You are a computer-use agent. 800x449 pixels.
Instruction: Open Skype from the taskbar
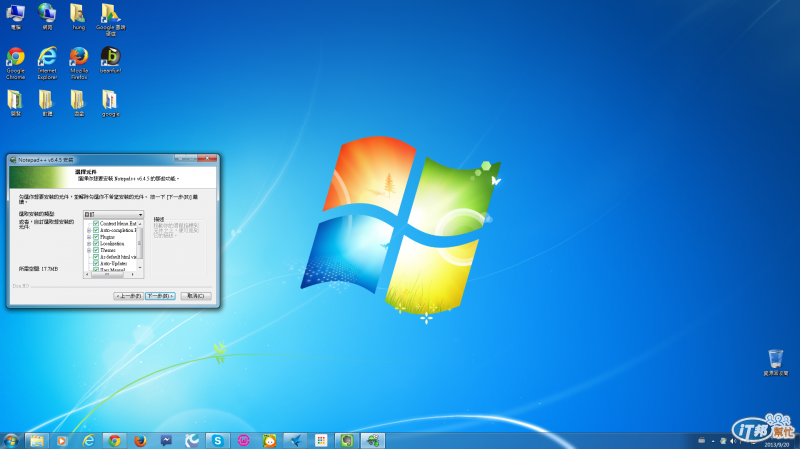[x=218, y=440]
